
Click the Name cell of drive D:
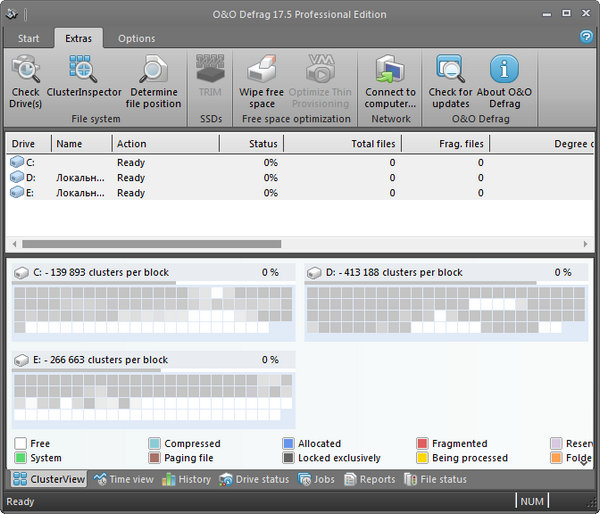click(x=80, y=178)
